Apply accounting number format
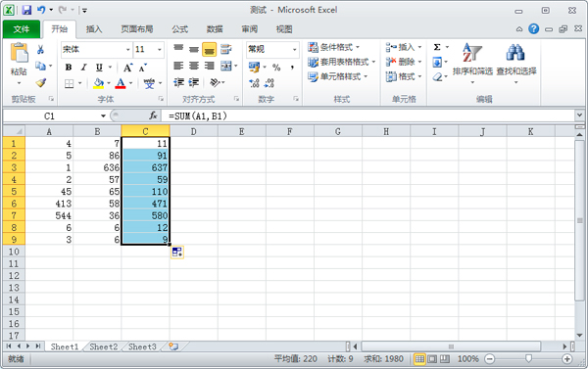 click(x=254, y=68)
